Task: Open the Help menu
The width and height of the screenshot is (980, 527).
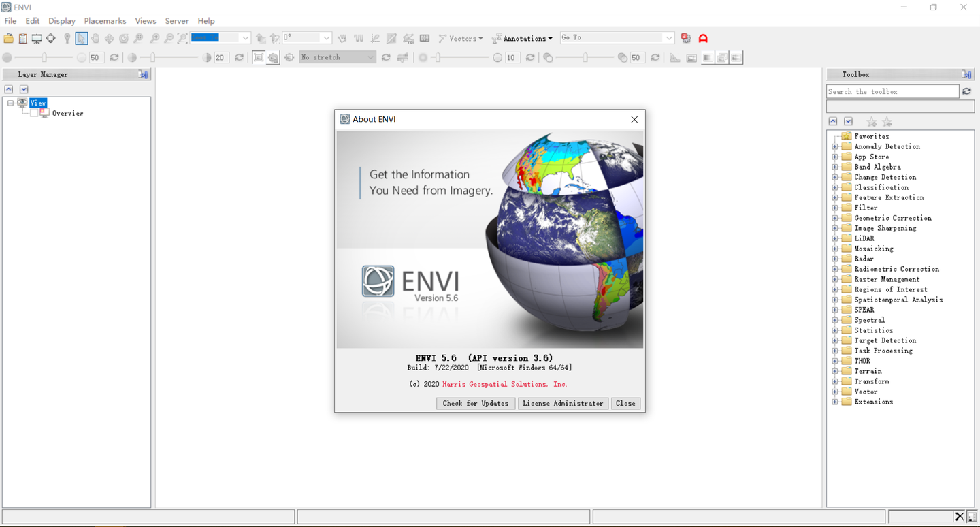Action: coord(206,21)
